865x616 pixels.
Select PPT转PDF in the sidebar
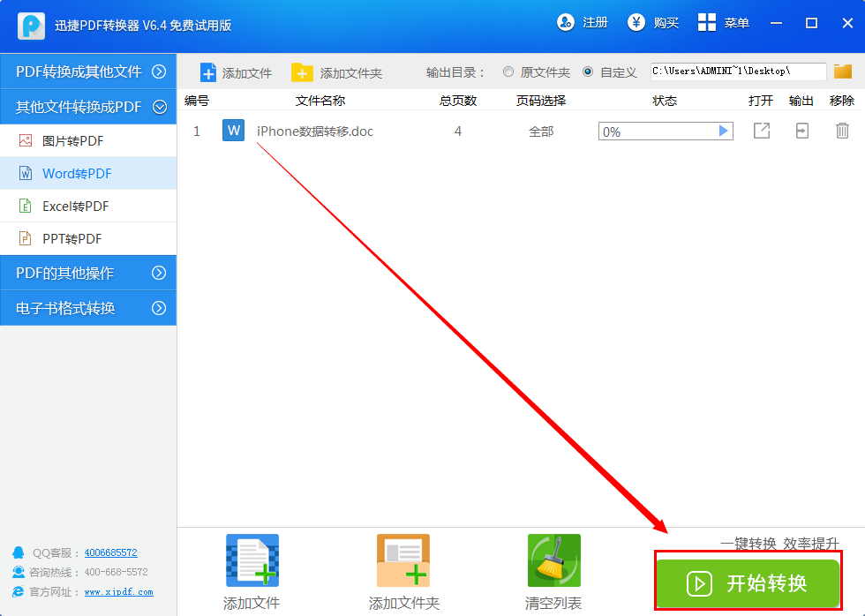(x=88, y=238)
